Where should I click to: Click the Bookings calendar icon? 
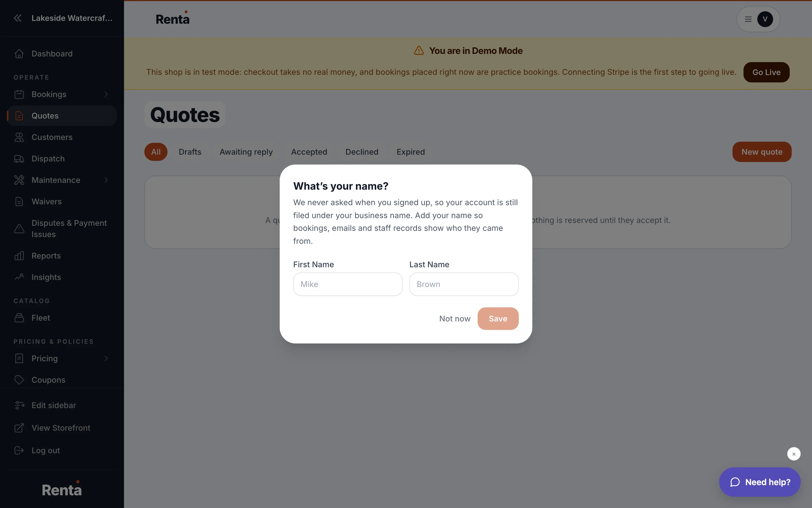point(19,95)
